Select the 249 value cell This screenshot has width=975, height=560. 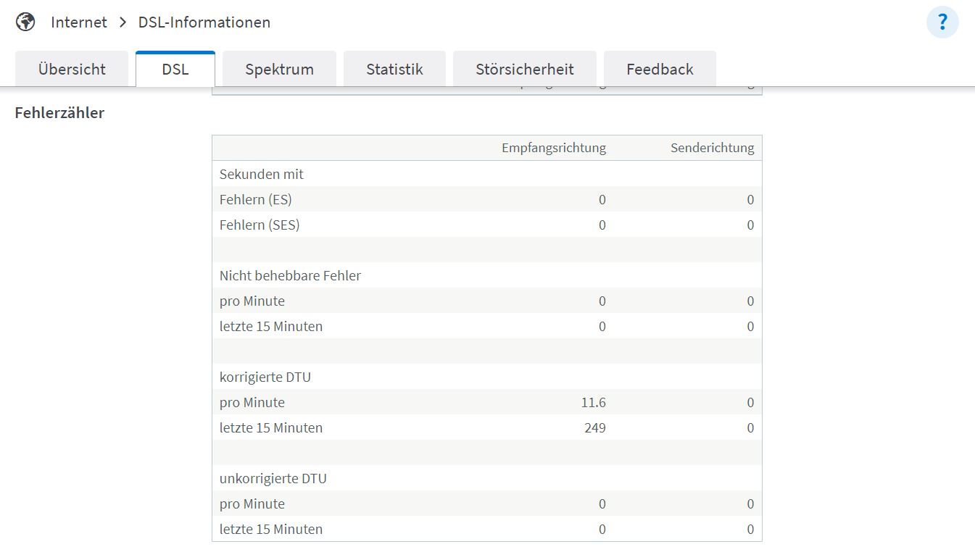[594, 428]
